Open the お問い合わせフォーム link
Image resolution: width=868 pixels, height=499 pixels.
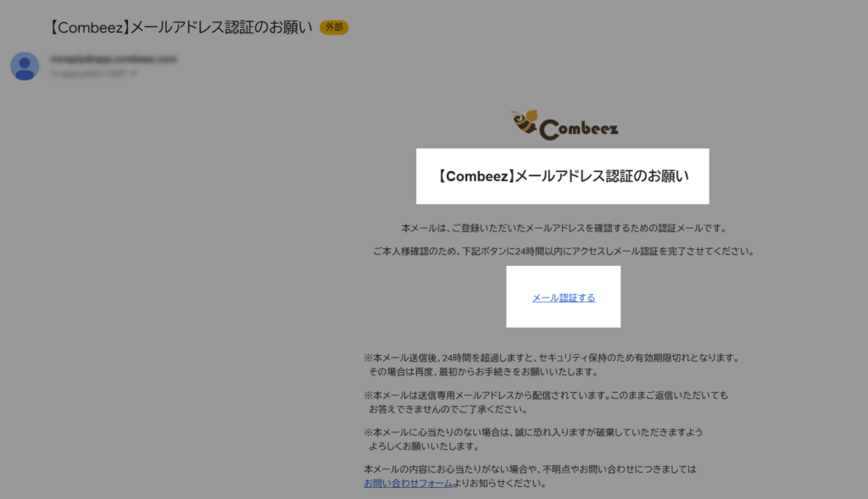pyautogui.click(x=408, y=484)
